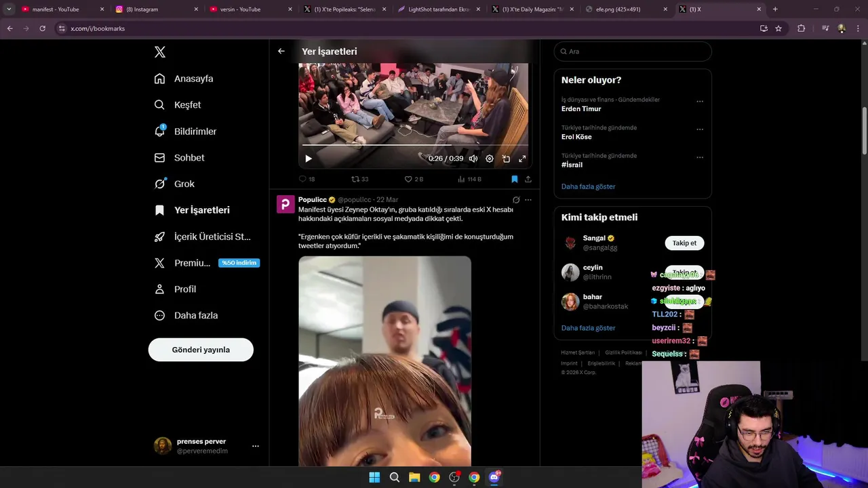
Task: Open more options for #İsrail trend
Action: point(700,157)
